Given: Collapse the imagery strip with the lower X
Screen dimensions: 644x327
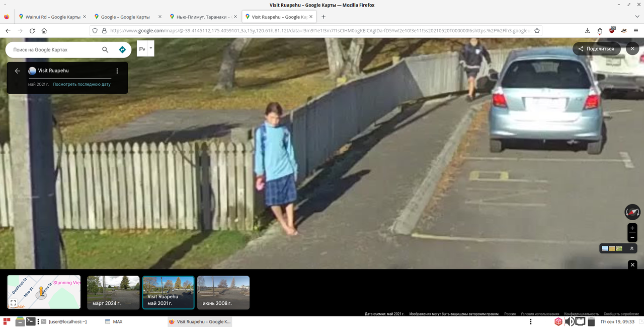Looking at the screenshot, I should (x=632, y=265).
